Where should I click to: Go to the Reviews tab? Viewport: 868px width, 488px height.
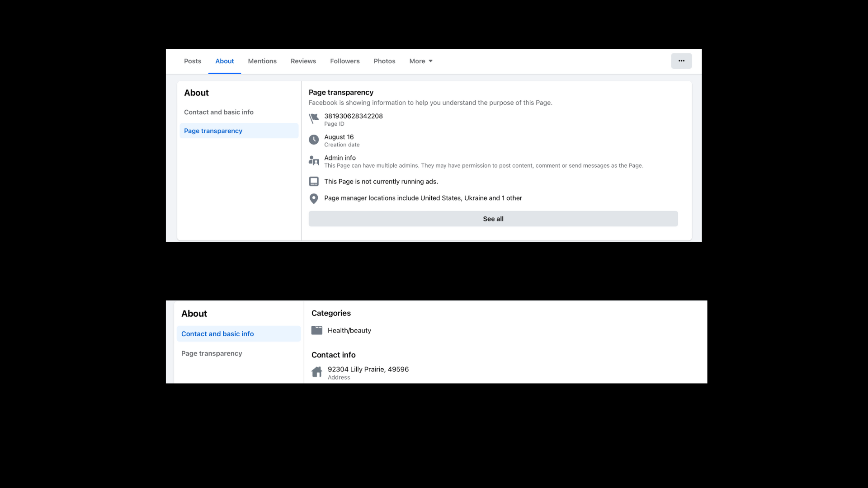click(303, 61)
